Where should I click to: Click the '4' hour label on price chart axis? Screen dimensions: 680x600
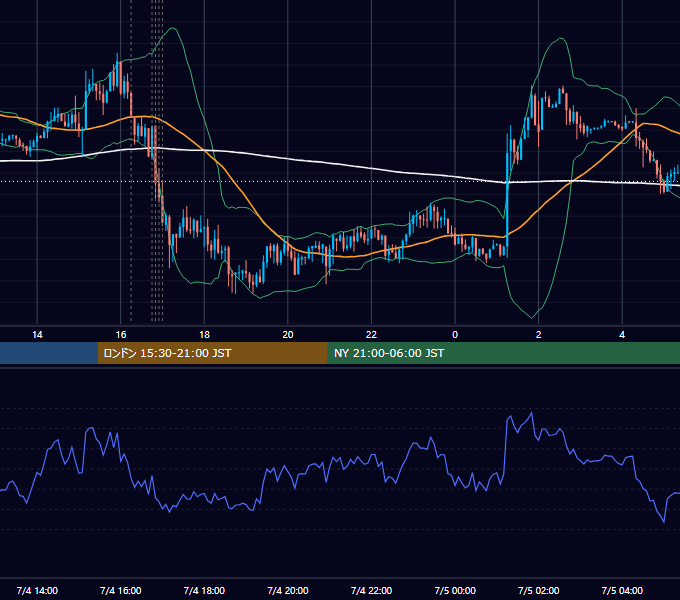click(x=622, y=335)
